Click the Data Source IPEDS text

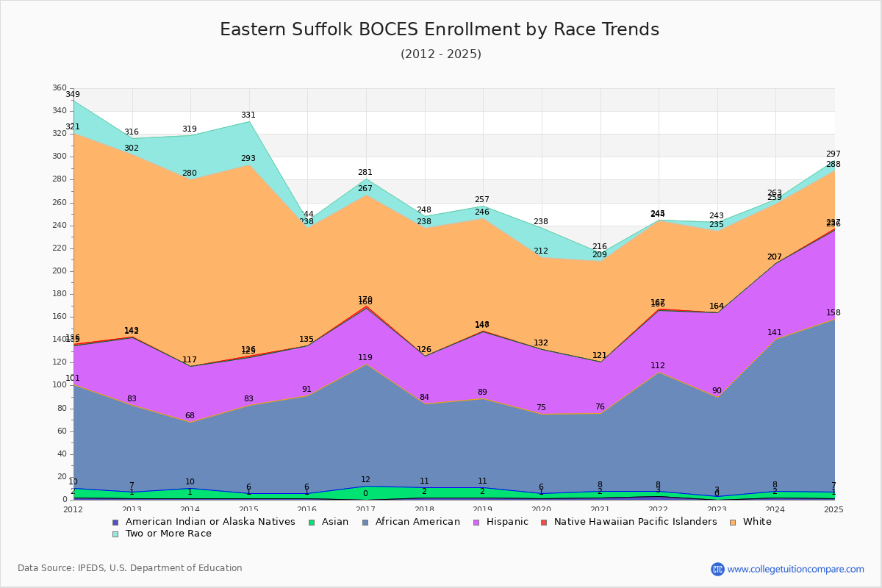pos(130,568)
